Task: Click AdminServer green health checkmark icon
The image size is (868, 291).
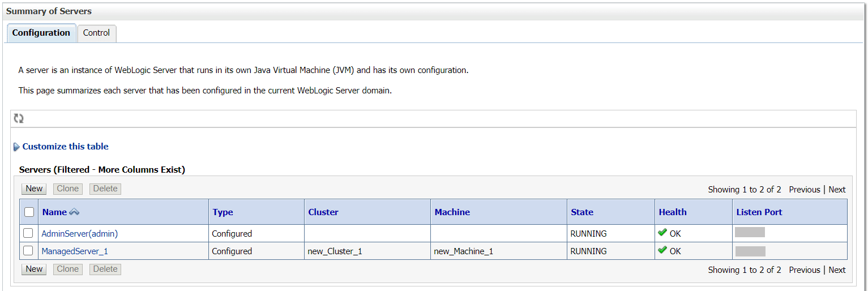Action: click(x=662, y=233)
